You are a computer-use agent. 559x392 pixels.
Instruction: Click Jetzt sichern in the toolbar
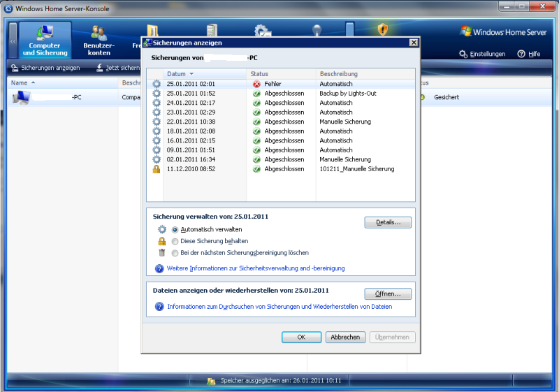point(118,68)
